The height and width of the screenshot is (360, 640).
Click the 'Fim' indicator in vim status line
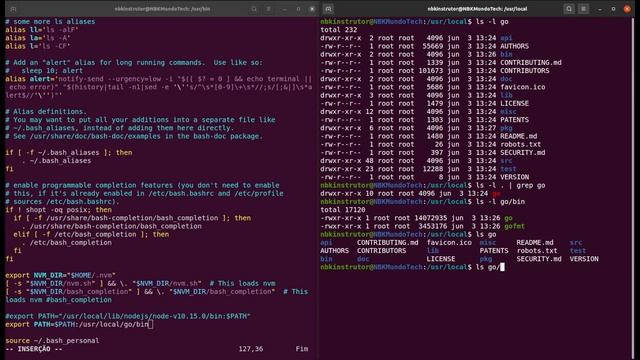point(302,349)
